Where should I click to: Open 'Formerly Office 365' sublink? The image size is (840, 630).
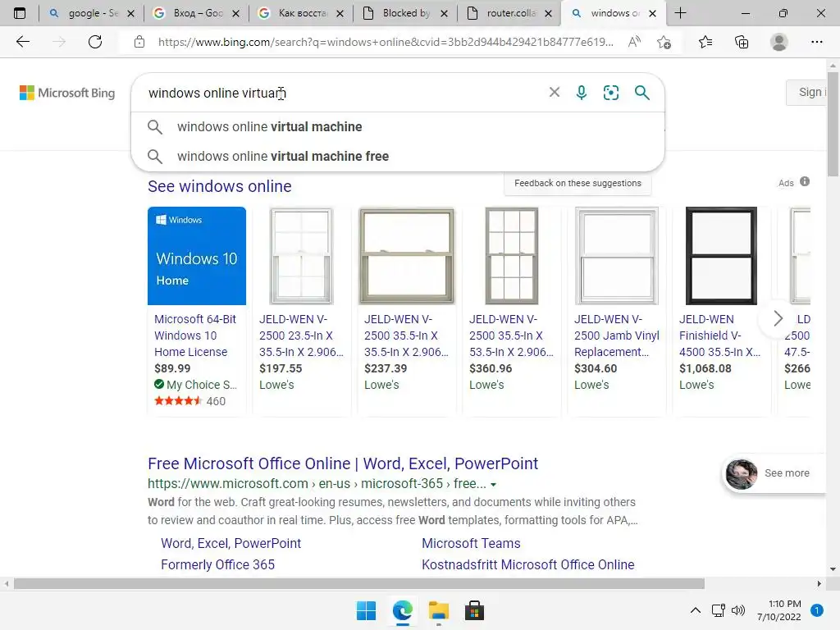click(217, 564)
